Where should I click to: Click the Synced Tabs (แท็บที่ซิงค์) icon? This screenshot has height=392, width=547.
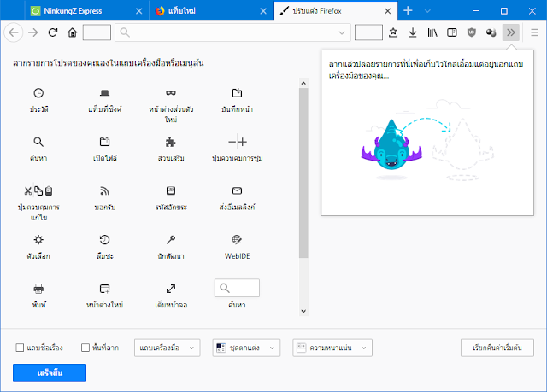point(104,93)
